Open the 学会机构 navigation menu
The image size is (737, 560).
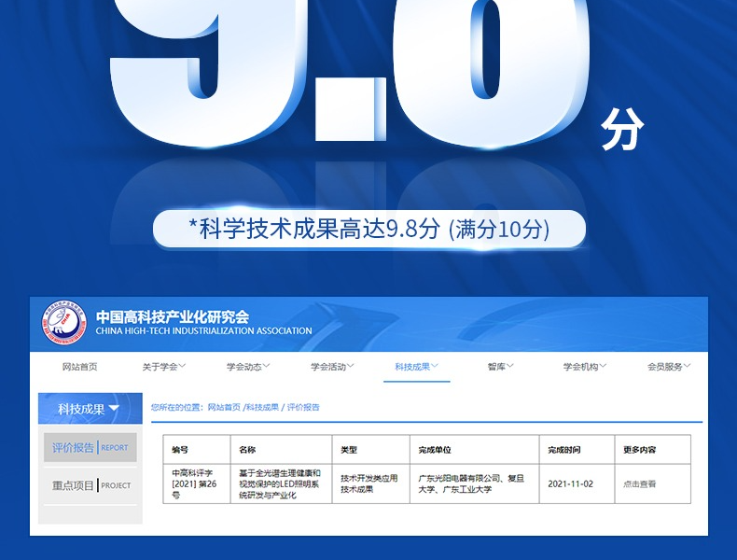tap(585, 367)
